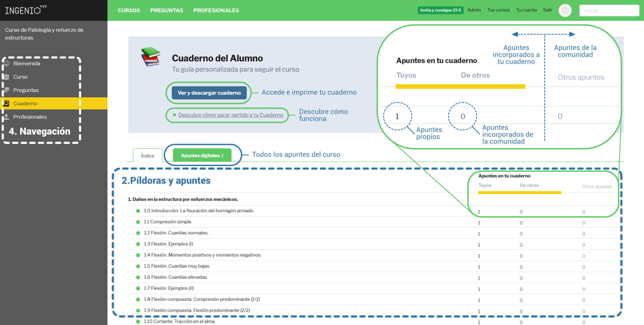Open the user avatar icon
The height and width of the screenshot is (325, 644).
pyautogui.click(x=565, y=10)
